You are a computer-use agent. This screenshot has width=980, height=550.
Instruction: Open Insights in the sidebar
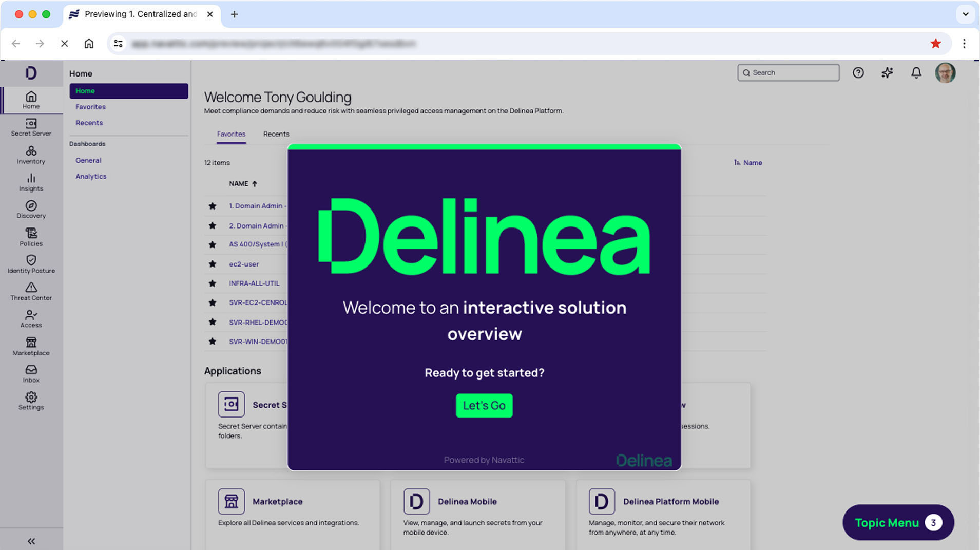click(x=31, y=182)
